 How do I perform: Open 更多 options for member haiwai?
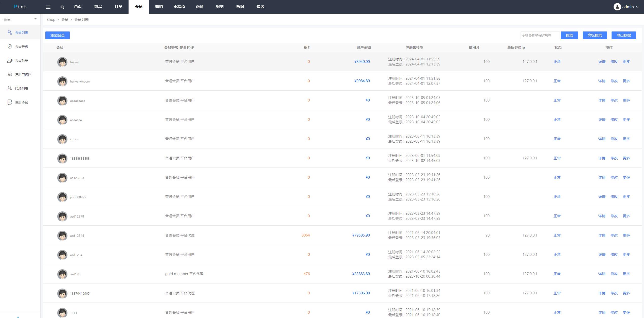coord(626,62)
